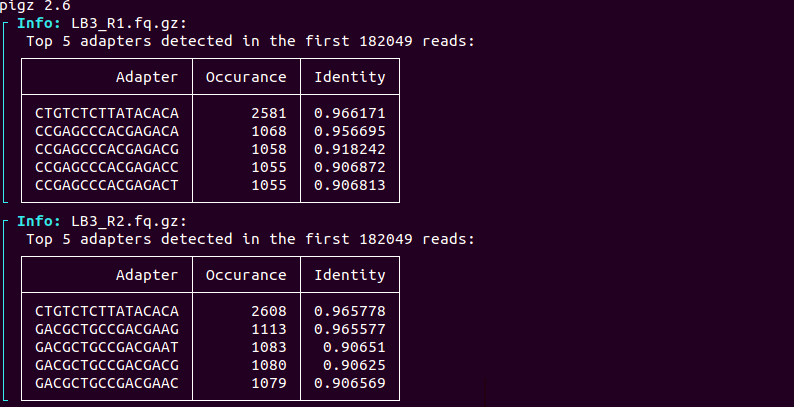Select adapter GACGCTGCCGACGAAT
The height and width of the screenshot is (407, 794).
point(107,347)
